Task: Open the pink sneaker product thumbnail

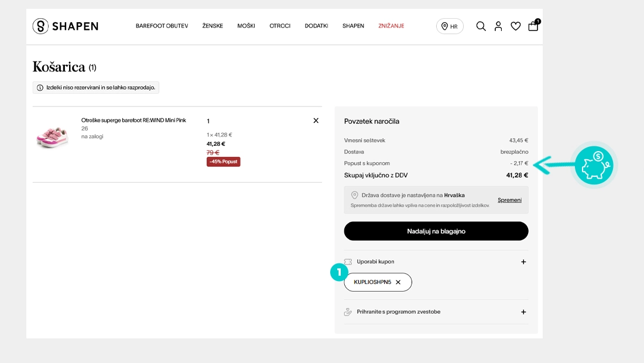Action: [52, 137]
